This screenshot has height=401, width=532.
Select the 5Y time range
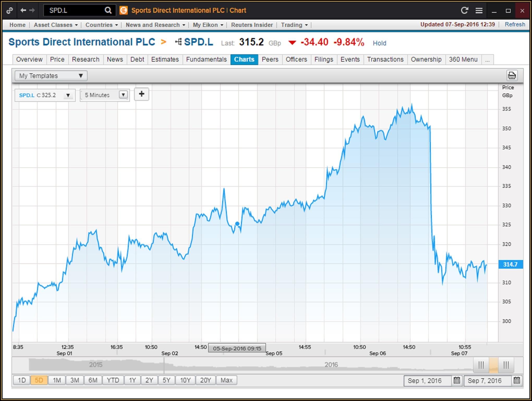(x=166, y=380)
